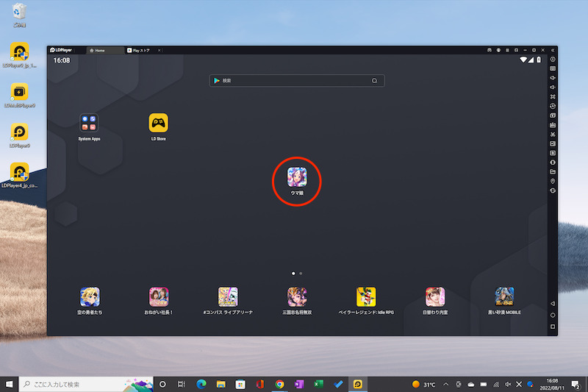
Task: Open the shared folder icon in sidebar
Action: (x=553, y=171)
